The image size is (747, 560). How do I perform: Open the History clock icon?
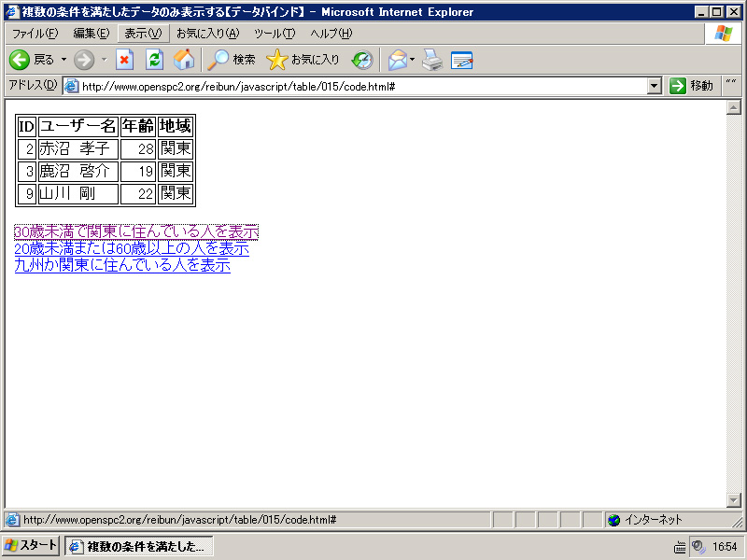click(x=362, y=60)
